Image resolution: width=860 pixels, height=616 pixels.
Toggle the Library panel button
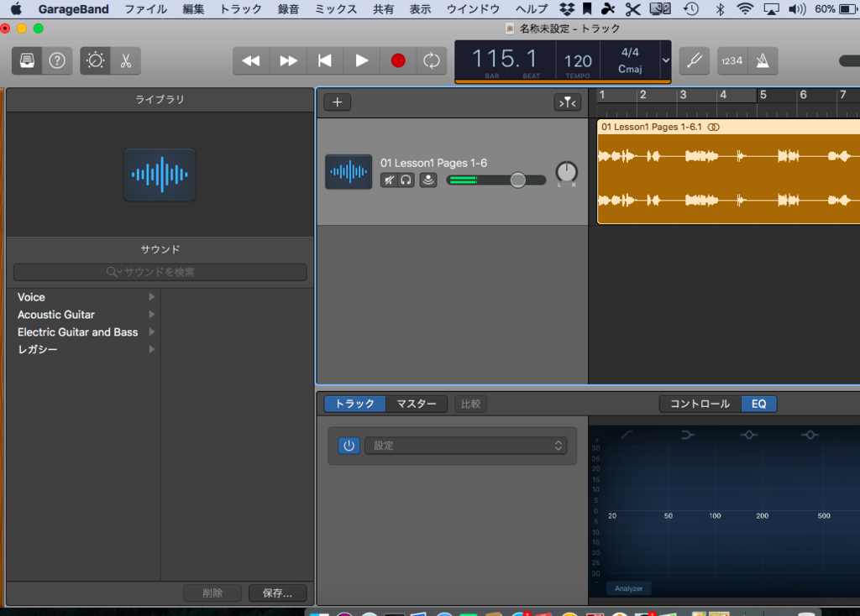pos(27,60)
